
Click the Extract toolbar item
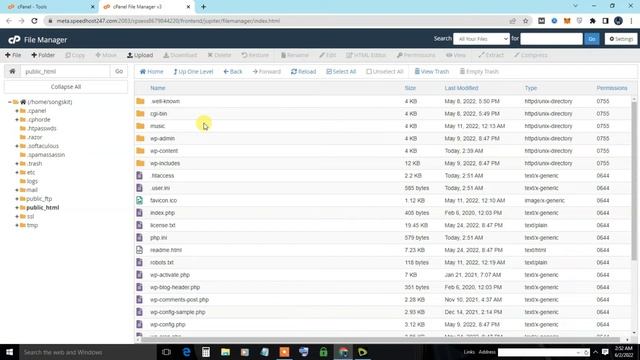[x=491, y=55]
